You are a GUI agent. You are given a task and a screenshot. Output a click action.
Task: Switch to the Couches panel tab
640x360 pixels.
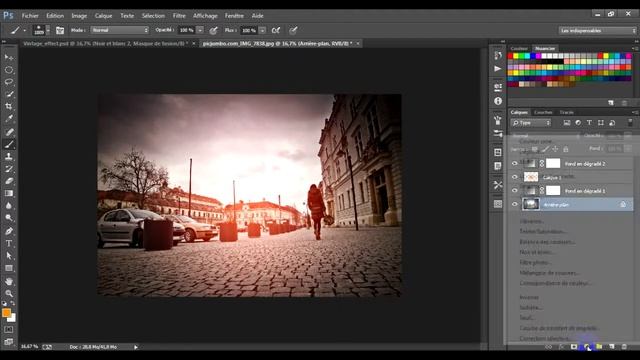coord(543,112)
